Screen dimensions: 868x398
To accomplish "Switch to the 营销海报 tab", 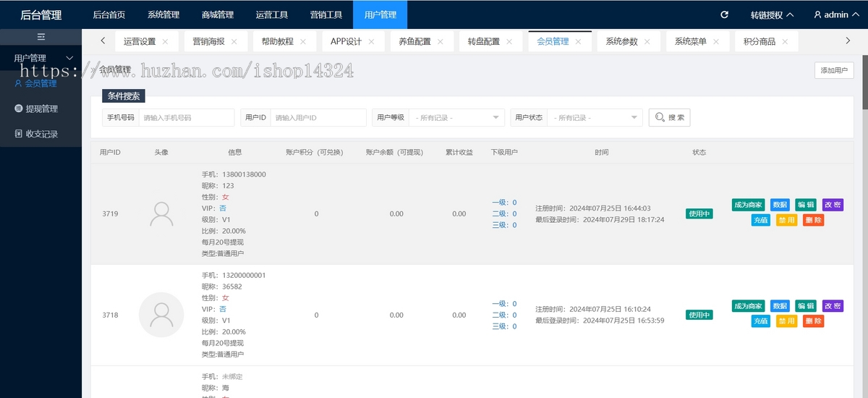I will click(x=209, y=42).
